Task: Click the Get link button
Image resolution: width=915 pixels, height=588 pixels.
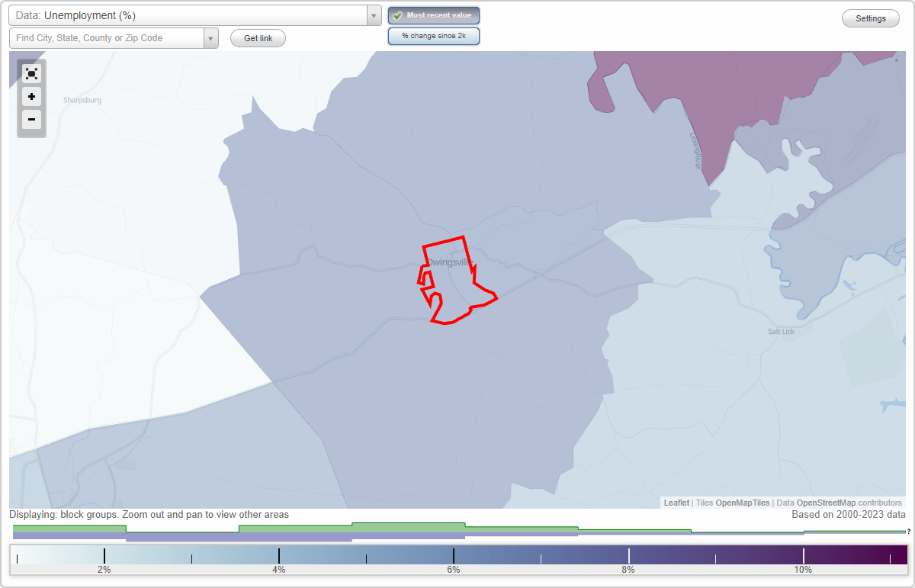Action: (257, 37)
